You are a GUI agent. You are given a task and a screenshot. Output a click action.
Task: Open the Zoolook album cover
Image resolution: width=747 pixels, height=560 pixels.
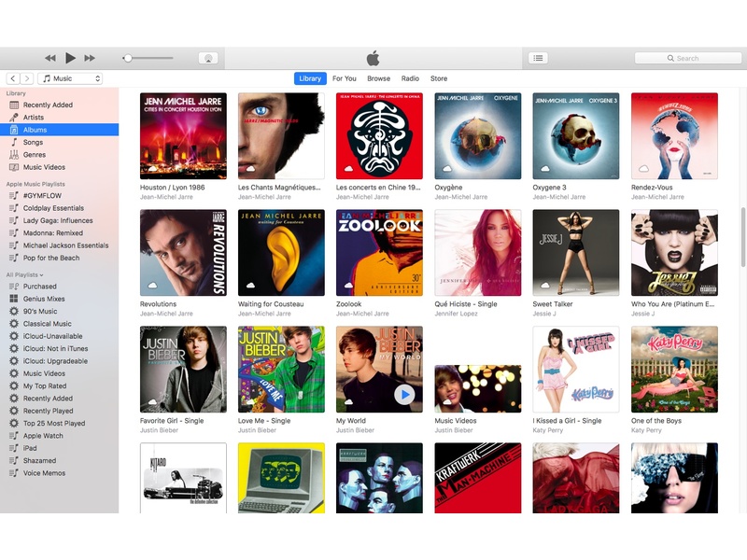click(379, 252)
